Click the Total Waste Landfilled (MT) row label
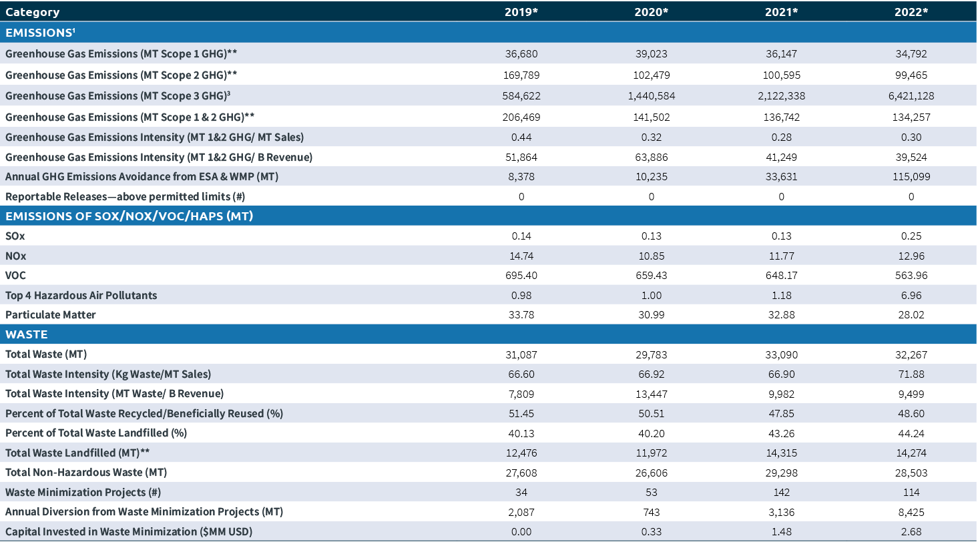Screen dimensions: 980x556 point(77,453)
